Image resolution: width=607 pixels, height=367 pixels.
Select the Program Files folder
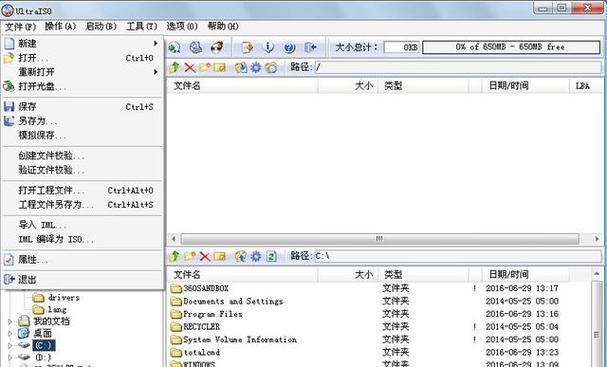(207, 314)
